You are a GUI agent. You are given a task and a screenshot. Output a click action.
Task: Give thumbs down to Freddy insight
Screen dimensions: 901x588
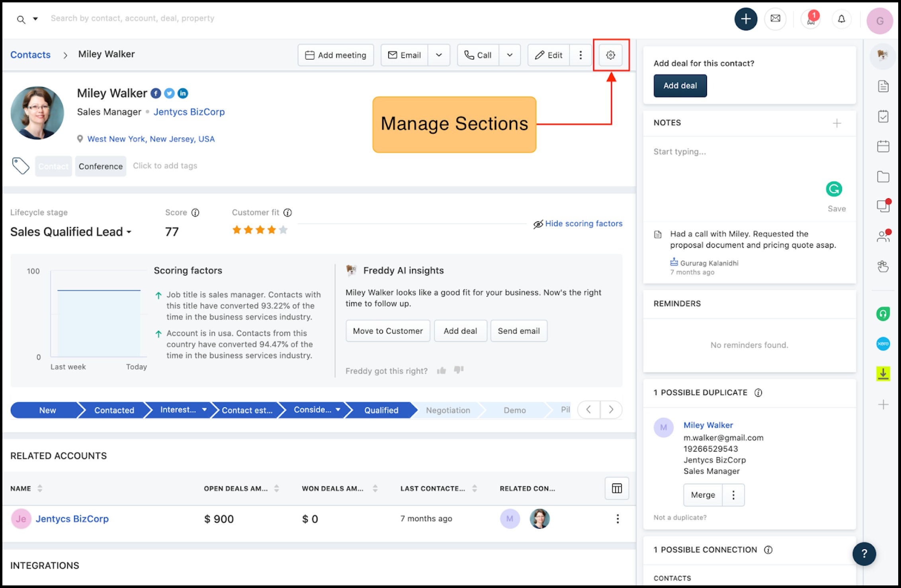(459, 370)
